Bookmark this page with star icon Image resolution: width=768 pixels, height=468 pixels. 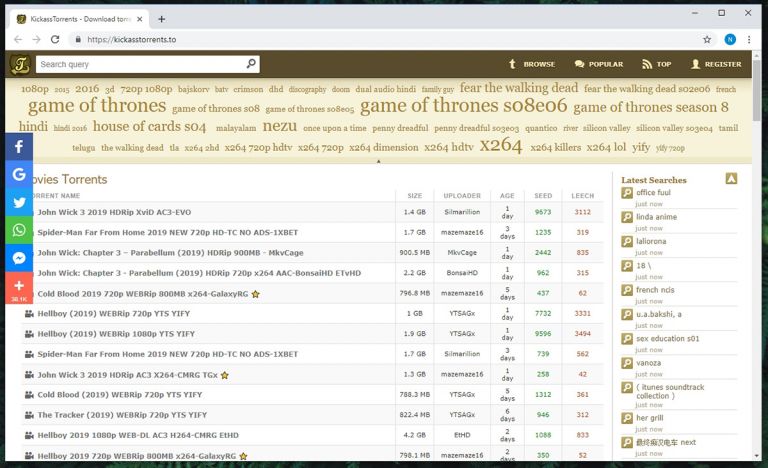(707, 39)
